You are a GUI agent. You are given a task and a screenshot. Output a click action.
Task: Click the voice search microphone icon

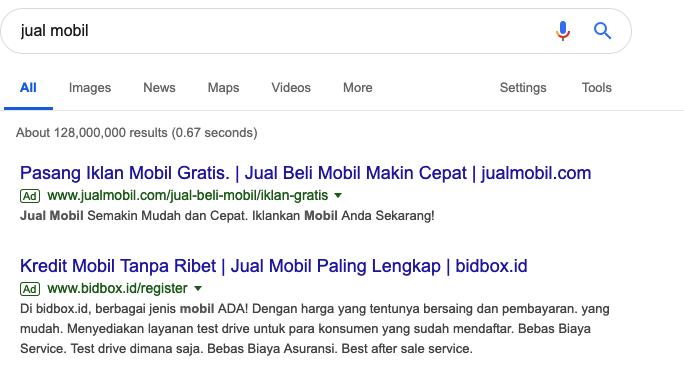point(563,31)
